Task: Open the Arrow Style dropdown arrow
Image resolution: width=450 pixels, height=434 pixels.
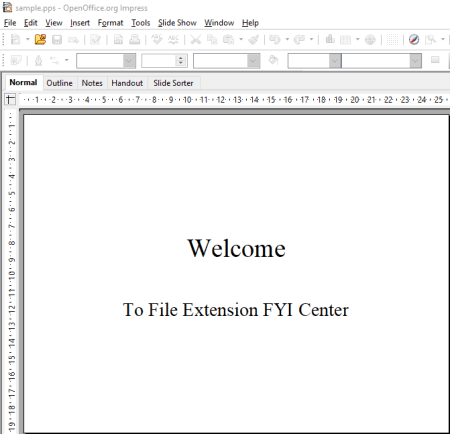Action: click(67, 60)
